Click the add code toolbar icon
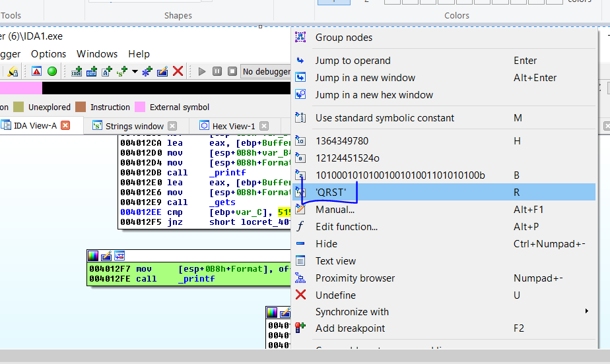 coord(77,71)
